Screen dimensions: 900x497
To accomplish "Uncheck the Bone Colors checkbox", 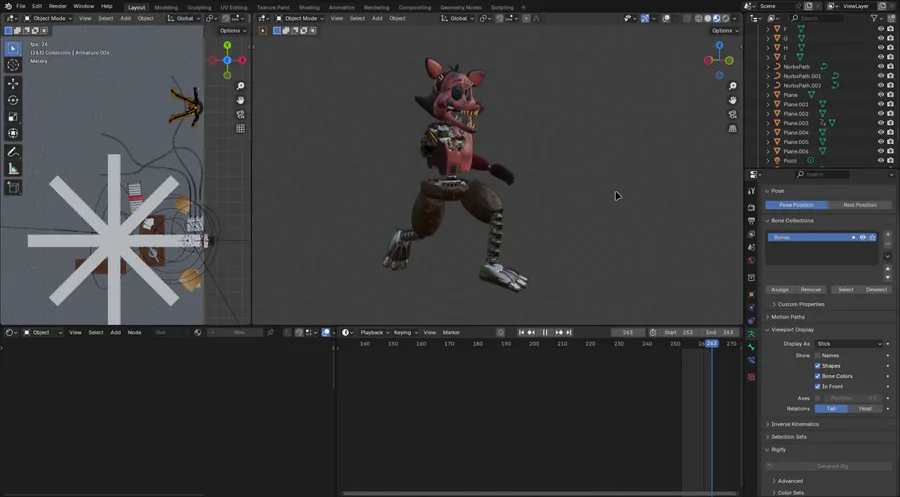I will 817,376.
